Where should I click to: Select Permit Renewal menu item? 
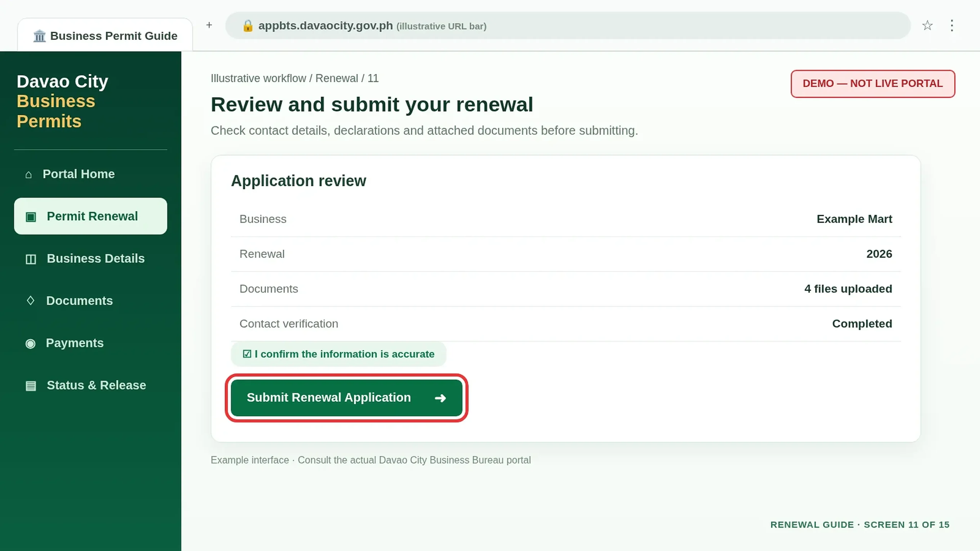(91, 216)
